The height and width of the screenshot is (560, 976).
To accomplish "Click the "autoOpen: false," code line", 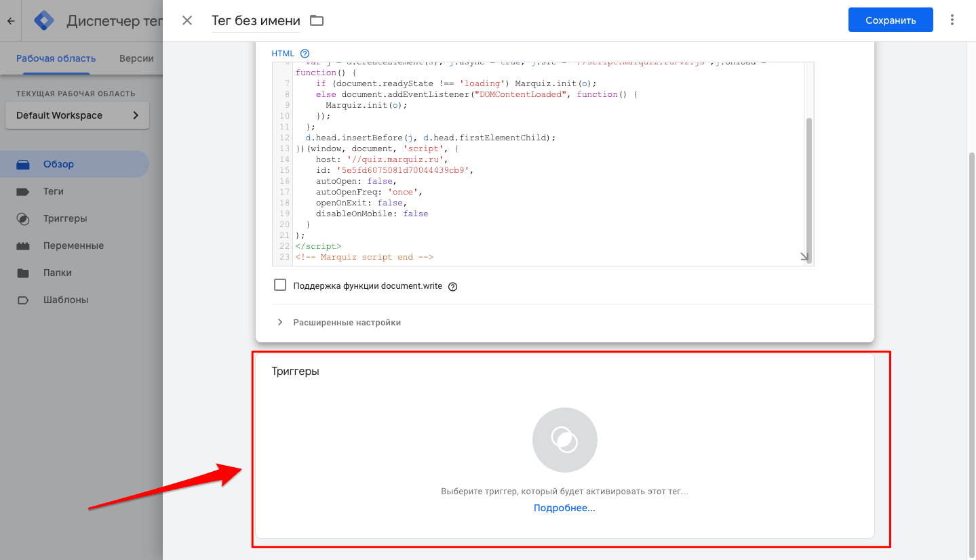I will tap(356, 181).
